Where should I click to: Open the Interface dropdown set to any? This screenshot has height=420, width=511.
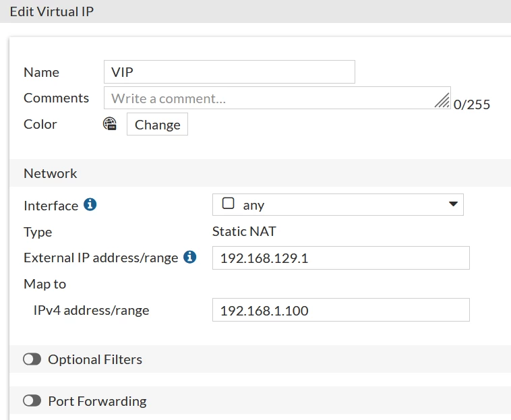click(338, 205)
